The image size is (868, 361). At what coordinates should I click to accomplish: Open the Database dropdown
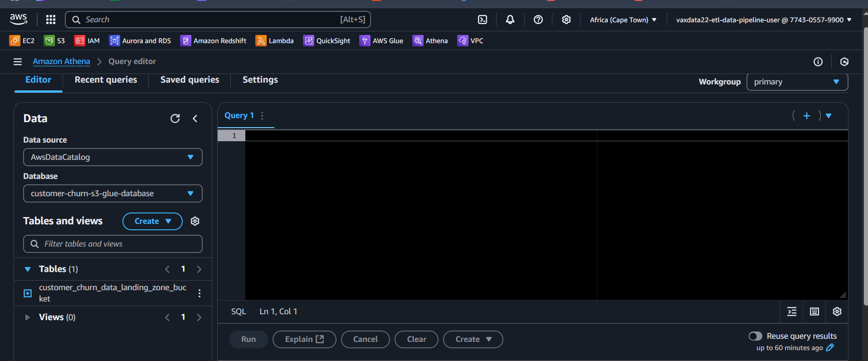tap(113, 193)
